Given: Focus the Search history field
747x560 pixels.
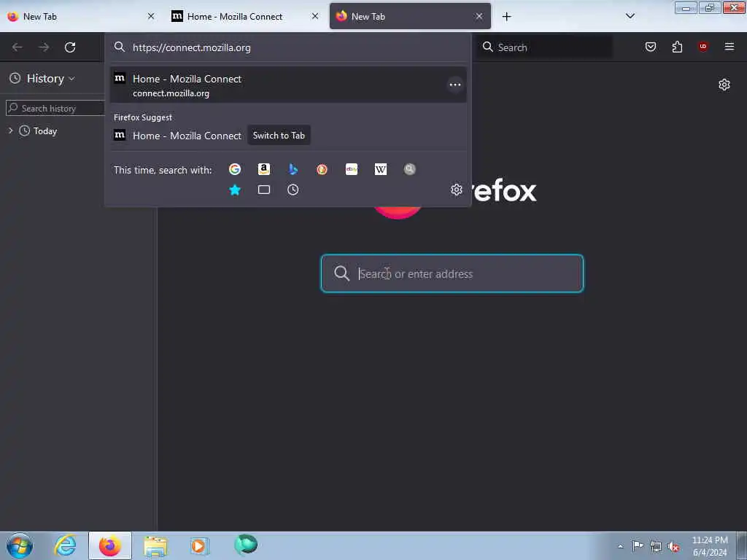Looking at the screenshot, I should point(55,108).
